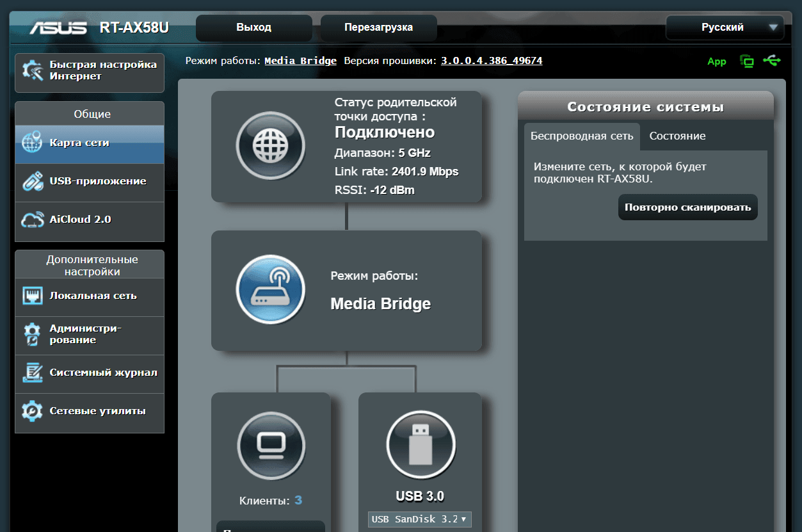Open firmware version 3.0.0.4.386_49674 link
The width and height of the screenshot is (802, 532).
coord(492,61)
